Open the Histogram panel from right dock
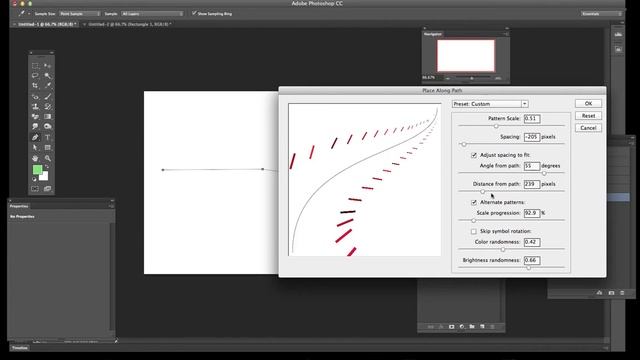The height and width of the screenshot is (360, 640). point(618,36)
